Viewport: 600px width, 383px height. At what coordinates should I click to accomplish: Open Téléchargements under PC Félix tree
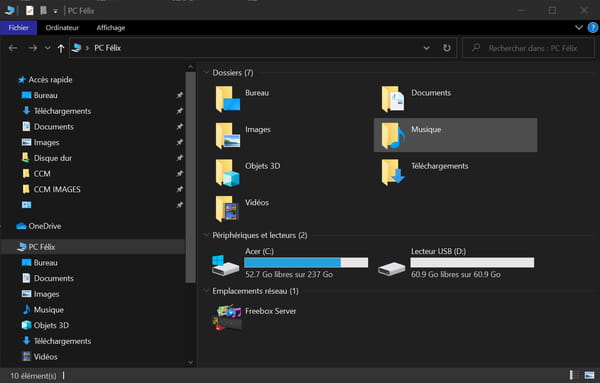[62, 341]
